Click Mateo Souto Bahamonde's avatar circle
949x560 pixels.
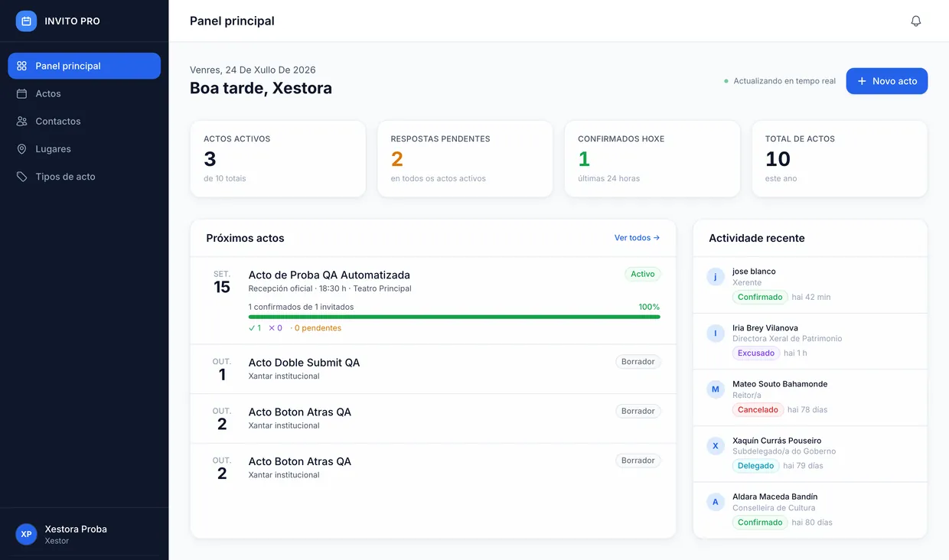[x=716, y=389]
